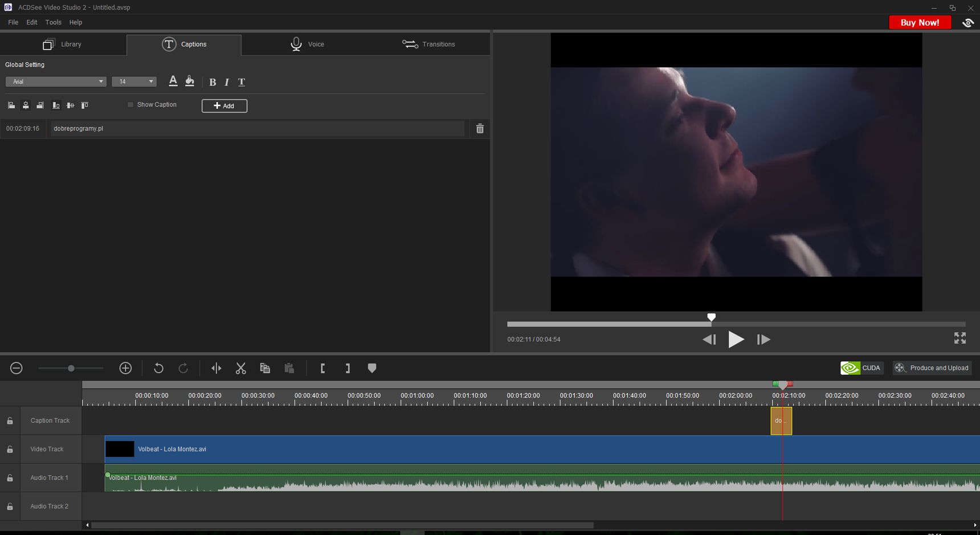The image size is (980, 535).
Task: Switch to the Library tab
Action: [x=63, y=44]
